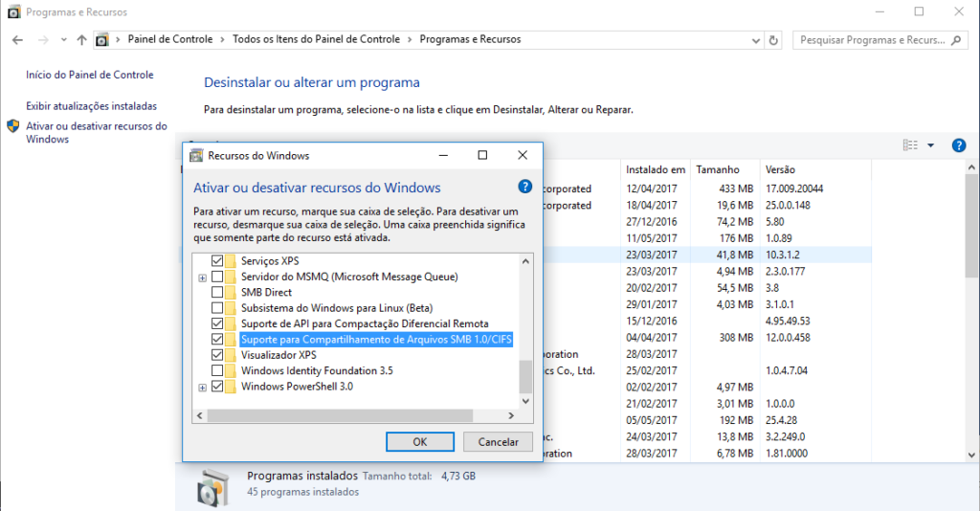Sort programs by Instalado em column
This screenshot has width=980, height=511.
tap(656, 169)
